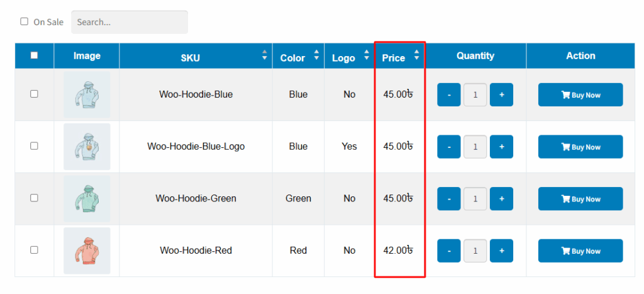
Task: Open the red hoodie product image
Action: (87, 251)
